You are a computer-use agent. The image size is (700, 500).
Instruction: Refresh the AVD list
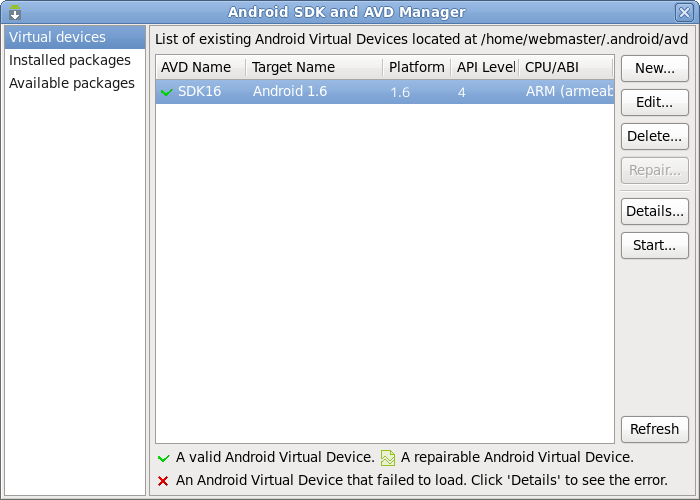pyautogui.click(x=654, y=429)
